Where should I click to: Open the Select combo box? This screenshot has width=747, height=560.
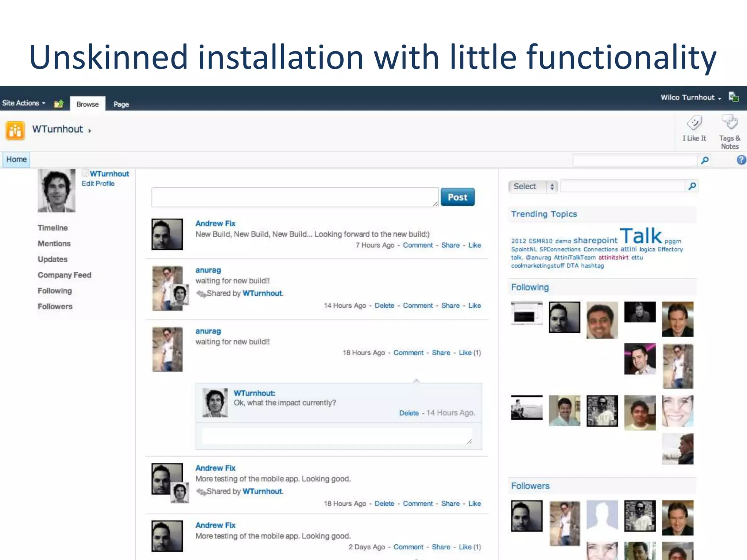[533, 186]
